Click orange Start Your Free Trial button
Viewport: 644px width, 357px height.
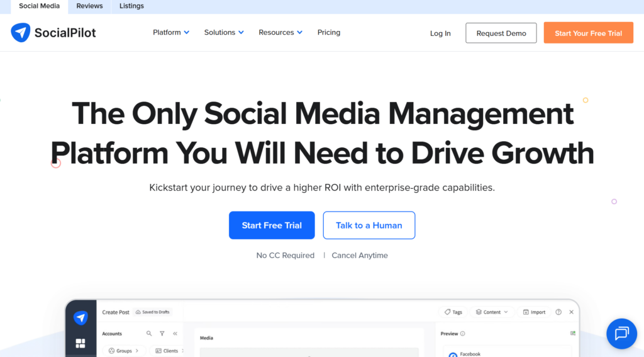pyautogui.click(x=588, y=33)
